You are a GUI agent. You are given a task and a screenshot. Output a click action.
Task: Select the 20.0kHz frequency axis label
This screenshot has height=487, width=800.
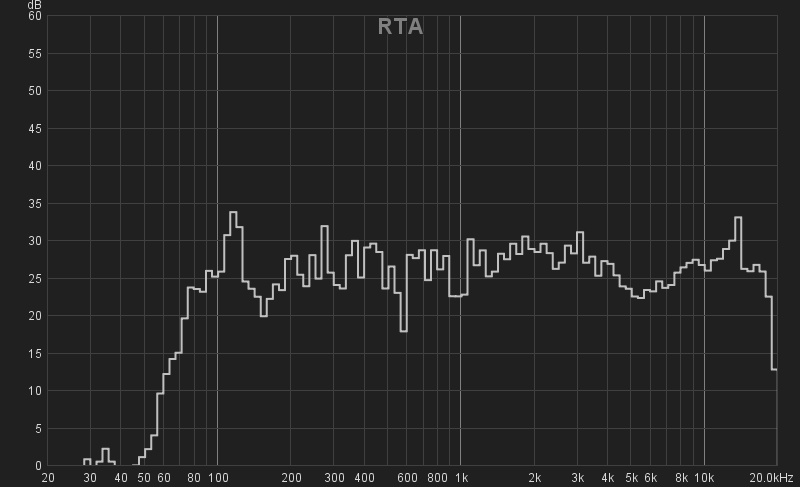pos(771,478)
